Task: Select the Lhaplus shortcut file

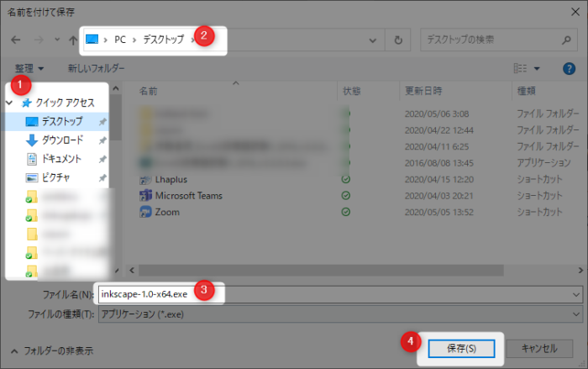Action: pyautogui.click(x=173, y=179)
